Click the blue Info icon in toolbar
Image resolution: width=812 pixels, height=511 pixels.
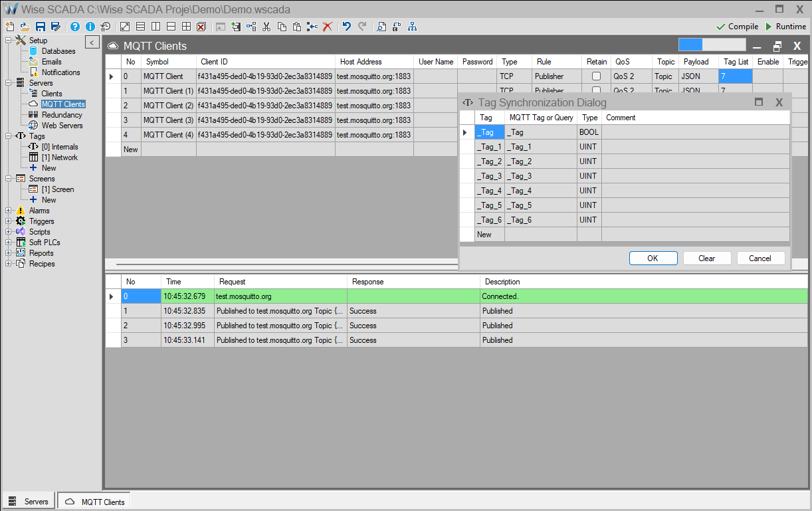click(x=90, y=27)
